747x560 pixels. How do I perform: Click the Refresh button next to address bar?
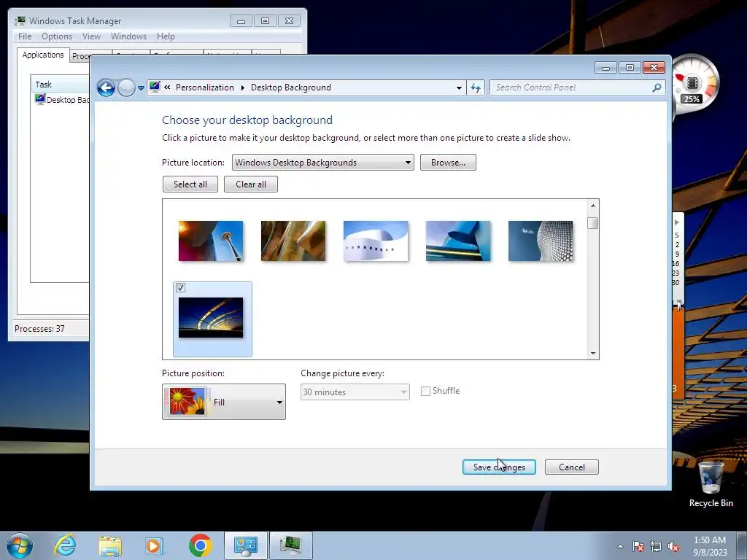(476, 87)
